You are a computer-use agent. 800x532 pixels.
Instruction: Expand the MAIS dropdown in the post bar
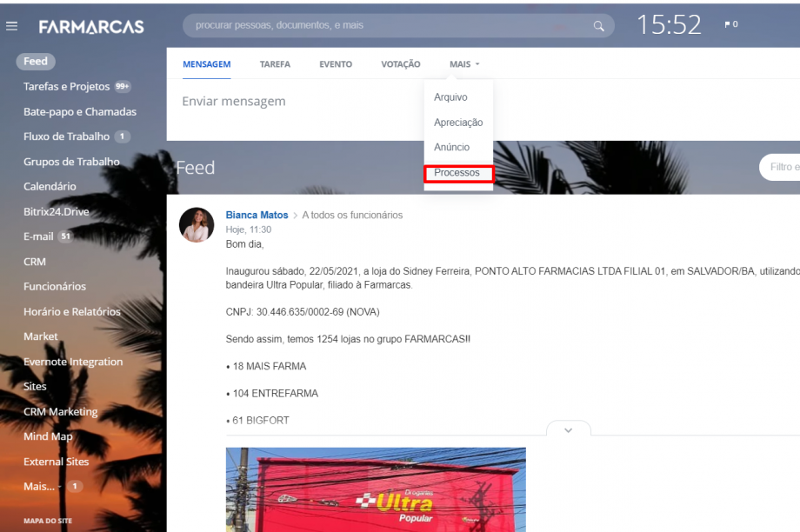pos(464,64)
